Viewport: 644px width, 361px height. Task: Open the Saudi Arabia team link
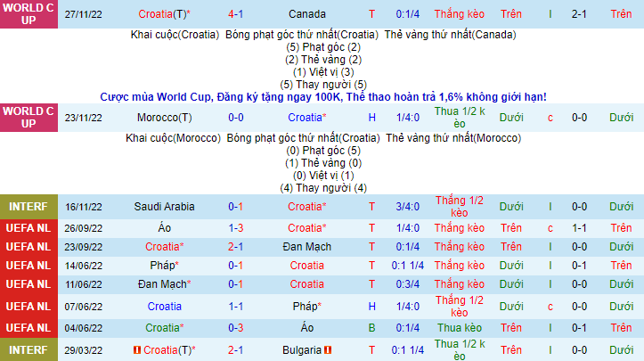(x=164, y=207)
